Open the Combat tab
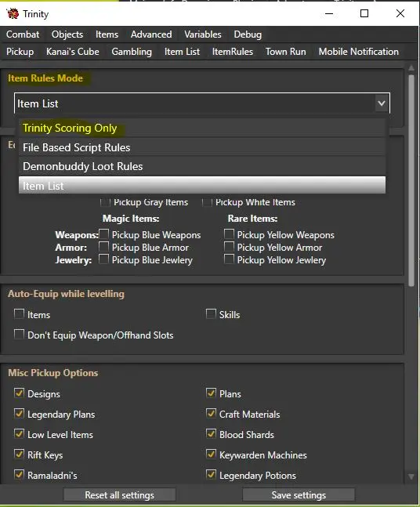 pos(23,34)
